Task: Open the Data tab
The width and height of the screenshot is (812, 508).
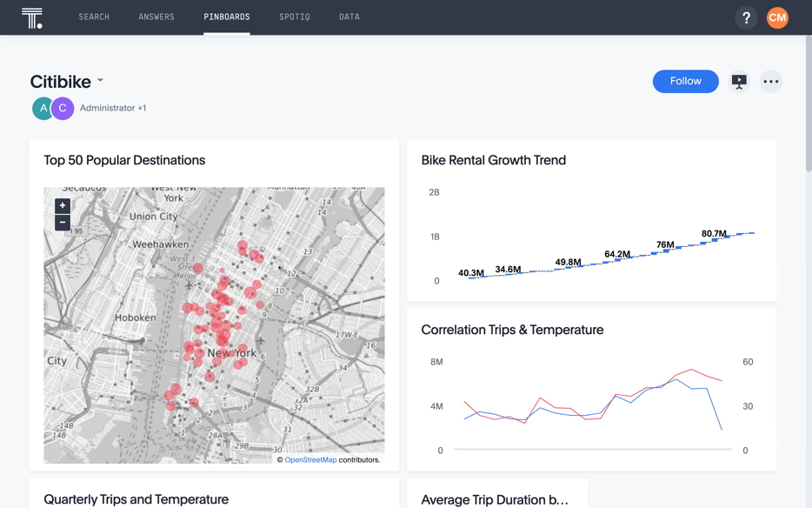Action: point(349,17)
